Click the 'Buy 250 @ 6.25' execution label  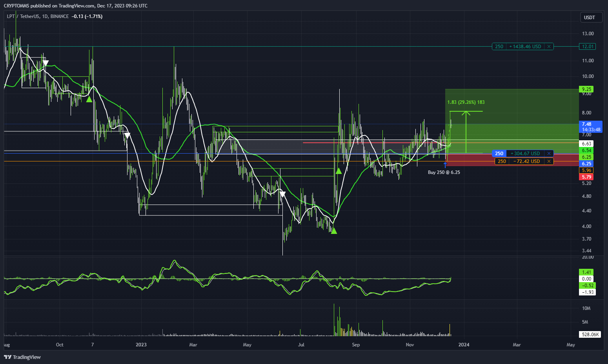444,172
